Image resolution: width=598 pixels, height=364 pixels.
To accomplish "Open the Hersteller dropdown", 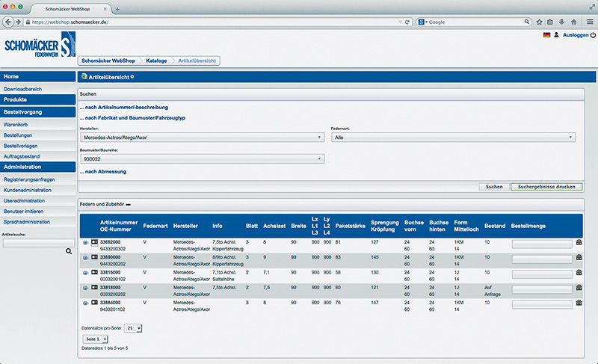I will (x=202, y=138).
